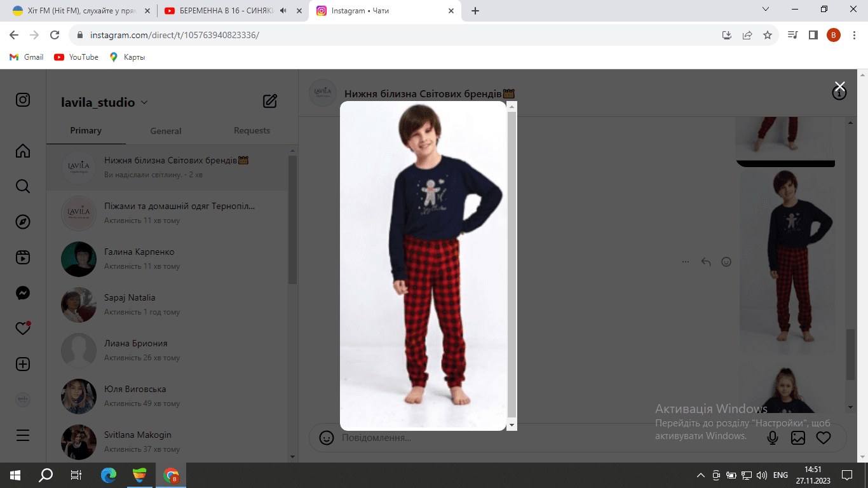The image size is (868, 488).
Task: Reply to the pajama photo message
Action: coord(705,262)
